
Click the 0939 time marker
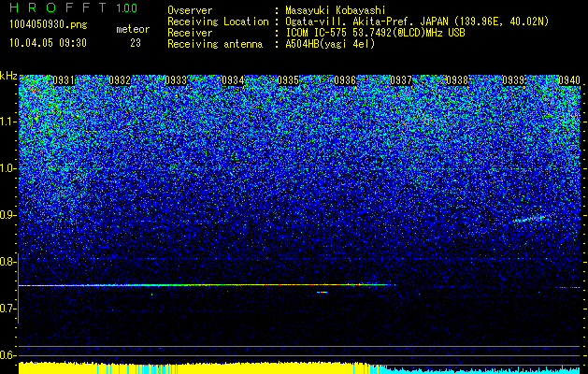(513, 80)
